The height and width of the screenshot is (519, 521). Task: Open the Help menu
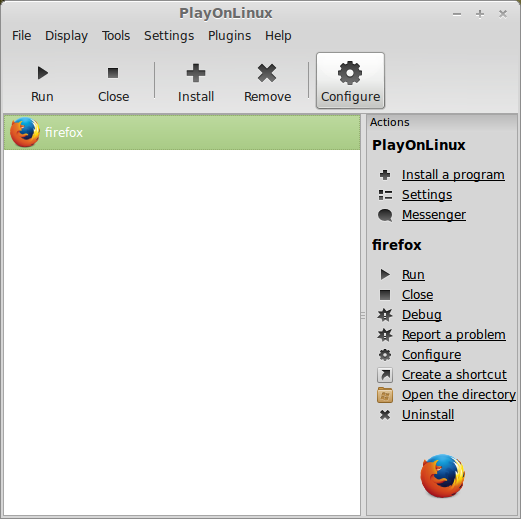click(278, 36)
